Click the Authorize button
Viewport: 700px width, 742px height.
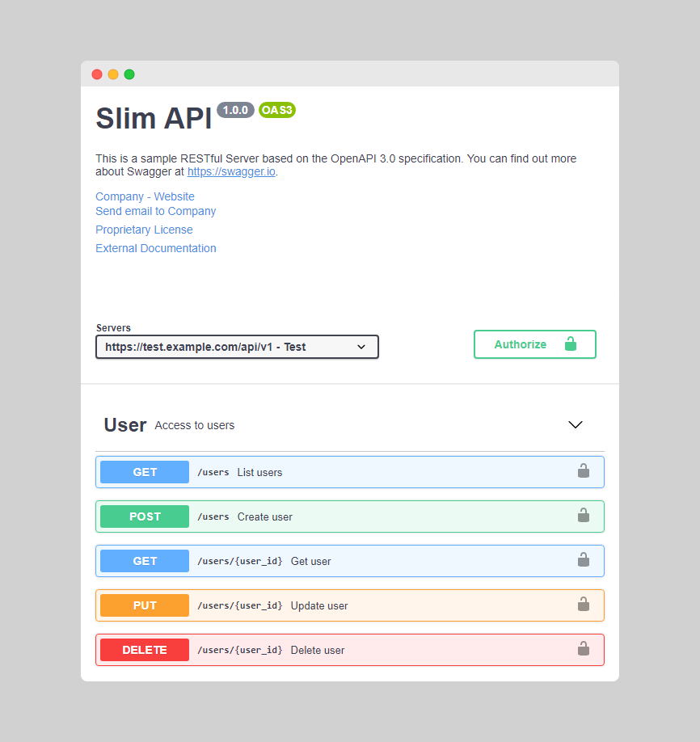click(535, 344)
